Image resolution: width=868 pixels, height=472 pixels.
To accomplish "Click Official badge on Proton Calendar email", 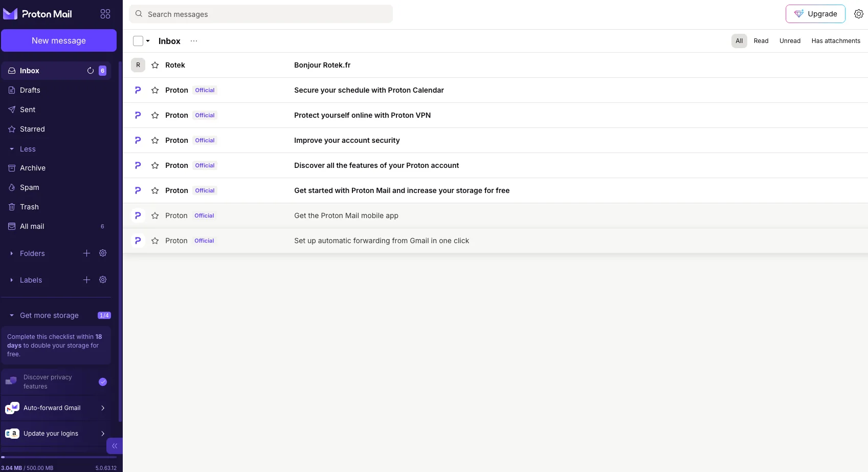I will [205, 90].
